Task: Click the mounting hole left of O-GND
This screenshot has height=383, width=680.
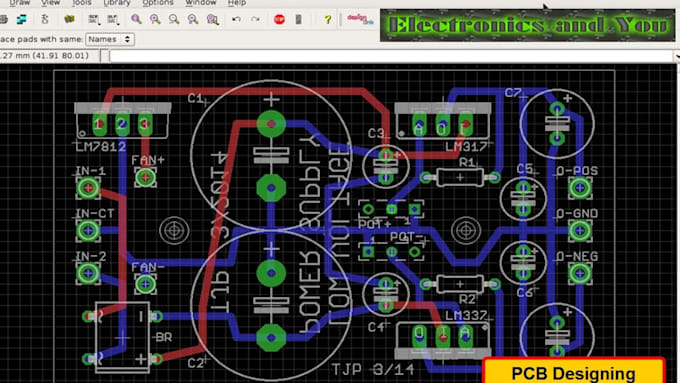Action: tap(466, 230)
